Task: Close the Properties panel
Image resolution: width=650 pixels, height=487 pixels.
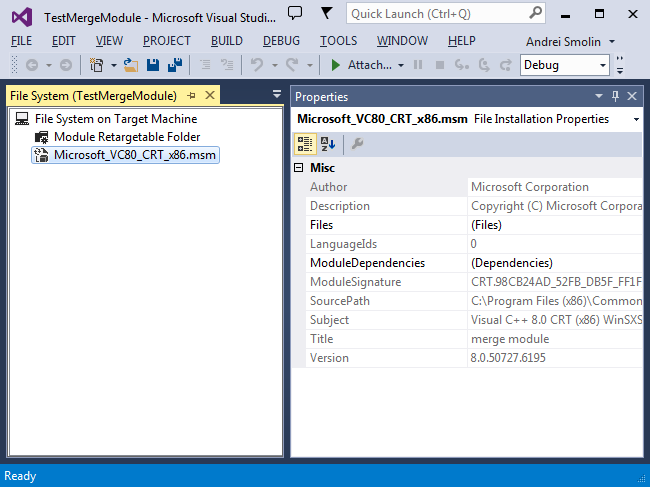Action: tap(632, 96)
